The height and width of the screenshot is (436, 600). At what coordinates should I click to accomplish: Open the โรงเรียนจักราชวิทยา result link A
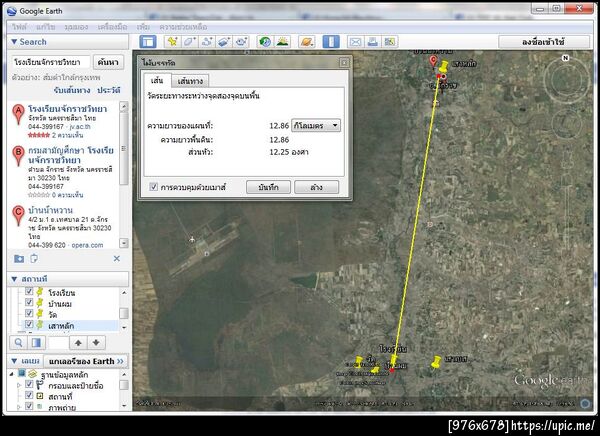pyautogui.click(x=67, y=109)
